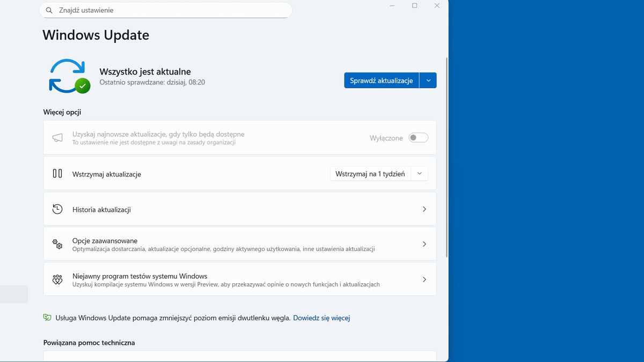
Task: Click the Wstrzymaj na 1 tydzień button
Action: click(370, 174)
